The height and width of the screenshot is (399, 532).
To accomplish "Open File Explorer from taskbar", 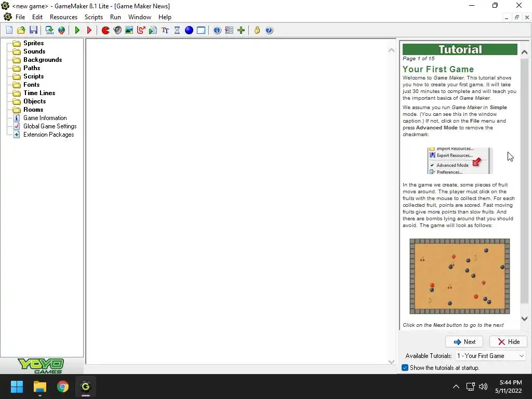I will [39, 387].
